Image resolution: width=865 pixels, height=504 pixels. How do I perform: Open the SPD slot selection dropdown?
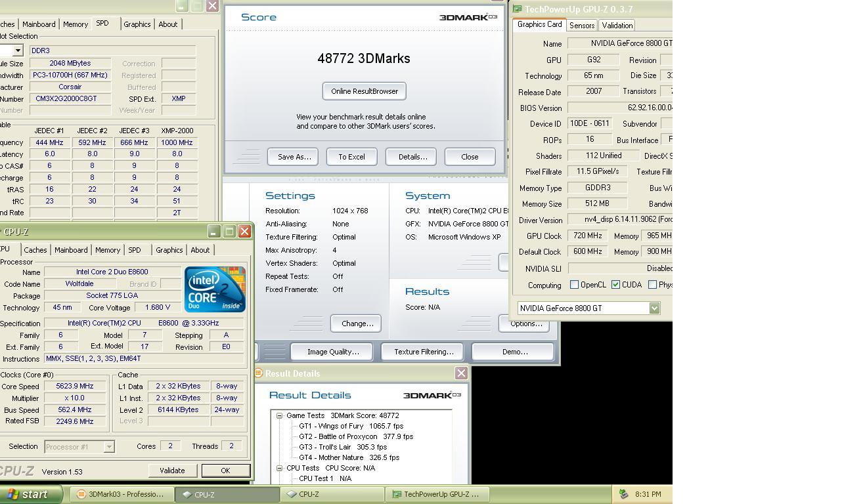18,51
